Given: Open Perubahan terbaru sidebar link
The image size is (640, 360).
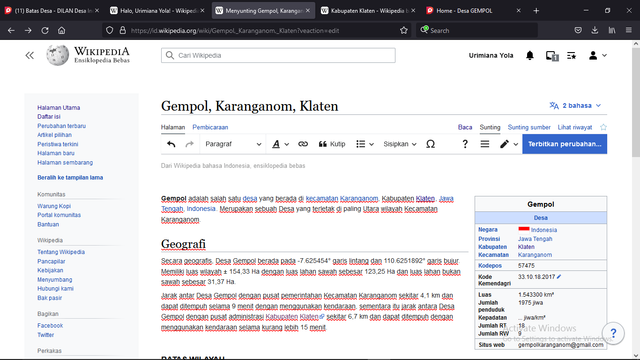Looking at the screenshot, I should (62, 126).
